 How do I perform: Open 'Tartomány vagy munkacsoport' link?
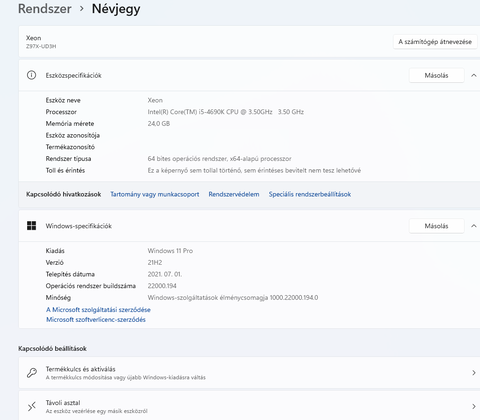coord(155,194)
